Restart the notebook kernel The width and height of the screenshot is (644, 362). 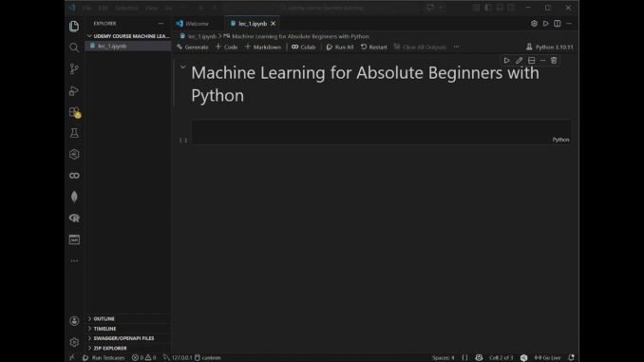(373, 47)
